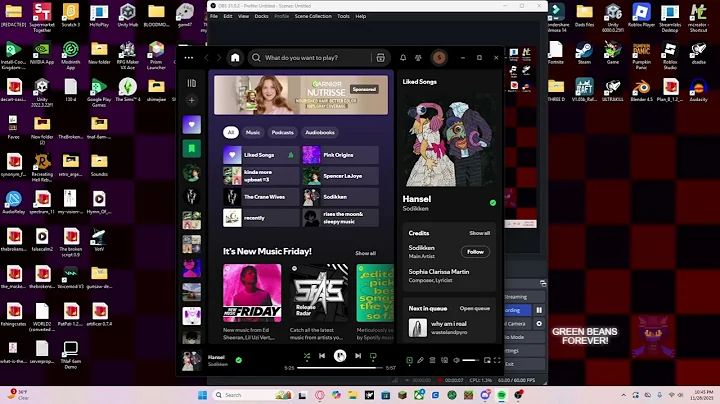
Task: Select the Audiobooks filter chip
Action: [320, 132]
